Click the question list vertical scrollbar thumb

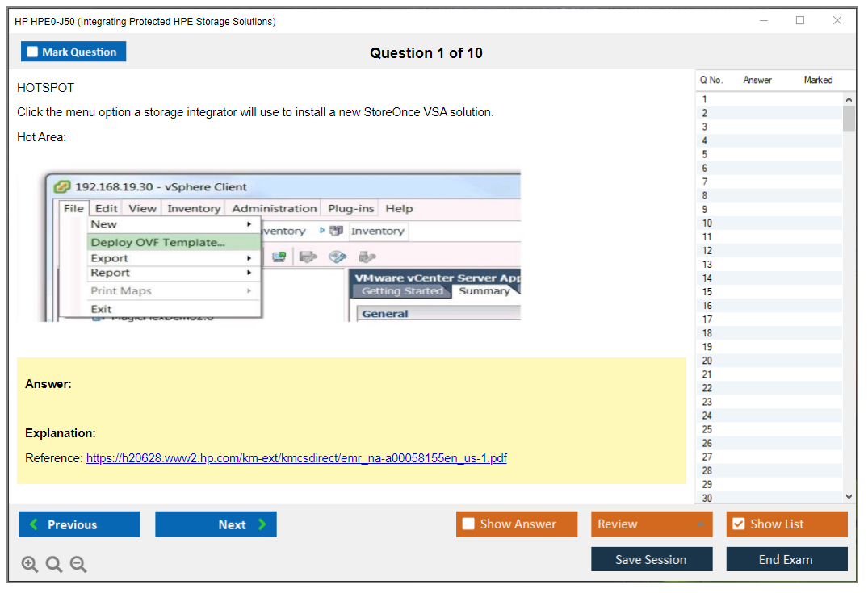849,119
